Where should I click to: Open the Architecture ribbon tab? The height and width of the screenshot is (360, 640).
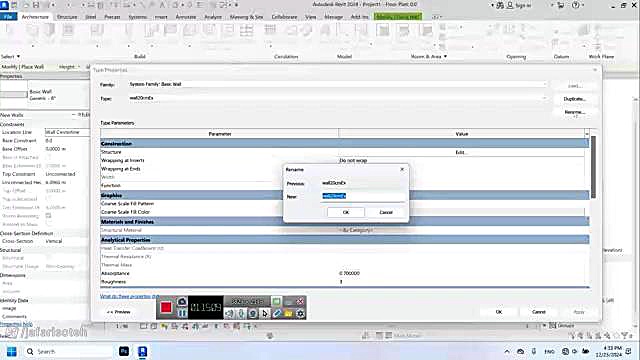(35, 17)
